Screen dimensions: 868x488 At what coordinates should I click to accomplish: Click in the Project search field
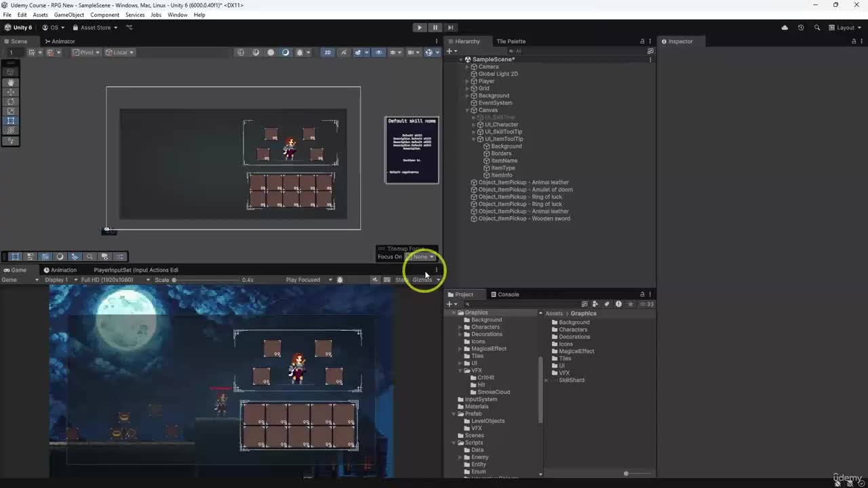(521, 304)
